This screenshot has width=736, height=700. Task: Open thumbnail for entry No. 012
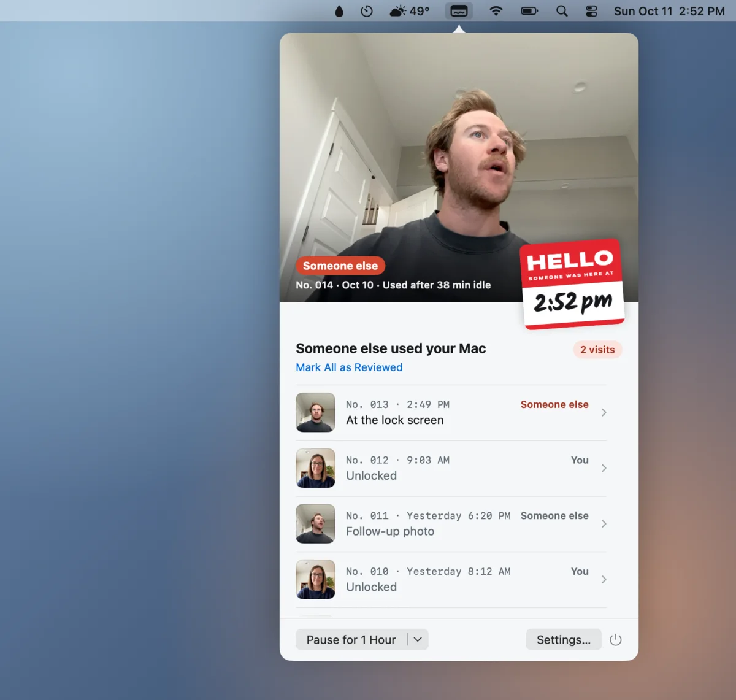(315, 468)
